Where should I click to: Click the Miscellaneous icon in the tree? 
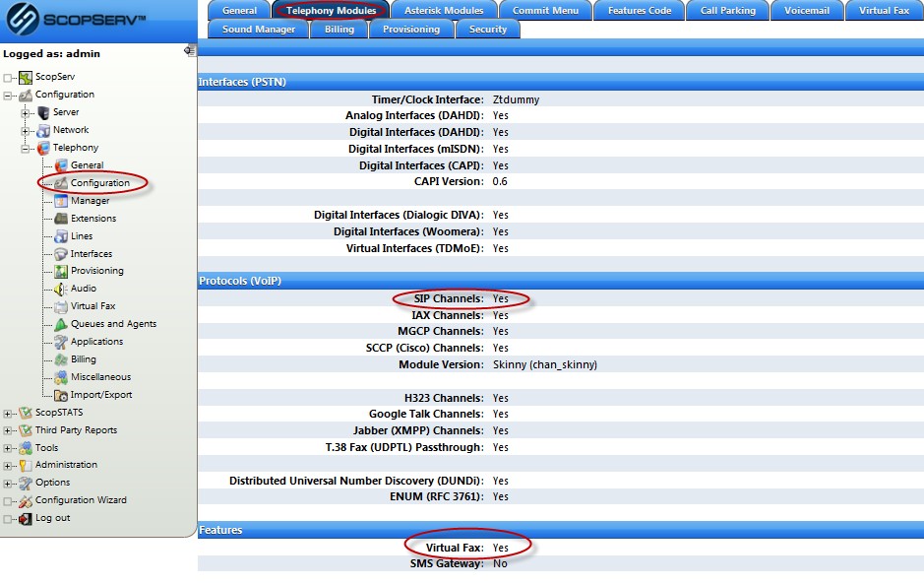[x=61, y=377]
